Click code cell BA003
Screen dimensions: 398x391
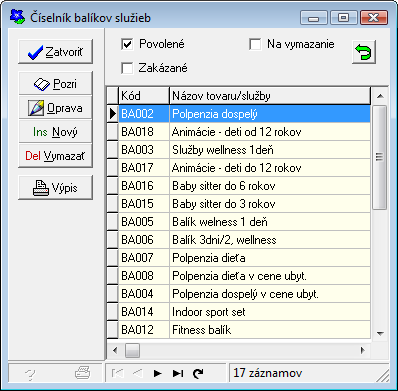144,150
